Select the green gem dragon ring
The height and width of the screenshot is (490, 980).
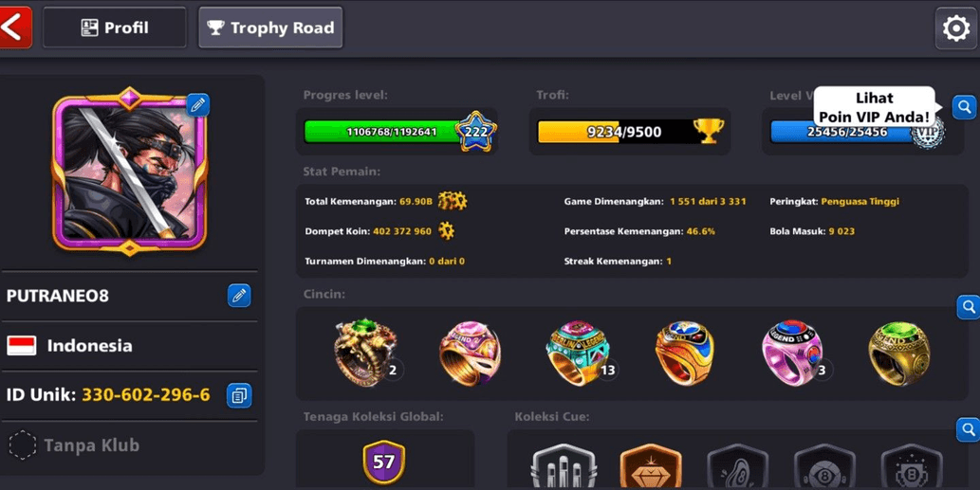[x=367, y=352]
